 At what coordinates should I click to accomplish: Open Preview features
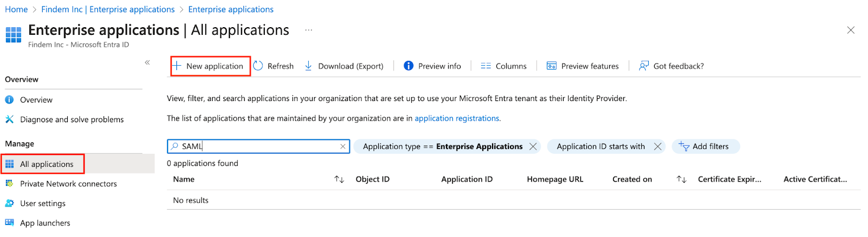[x=583, y=66]
